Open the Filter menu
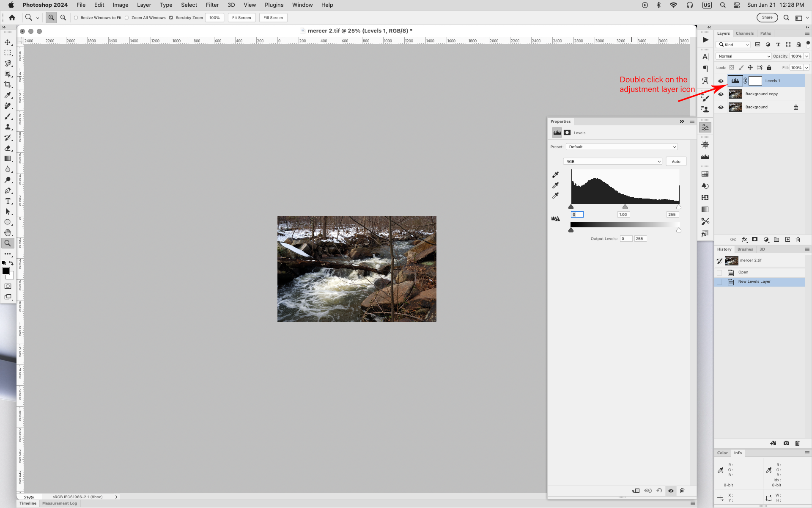This screenshot has width=812, height=508. [212, 5]
